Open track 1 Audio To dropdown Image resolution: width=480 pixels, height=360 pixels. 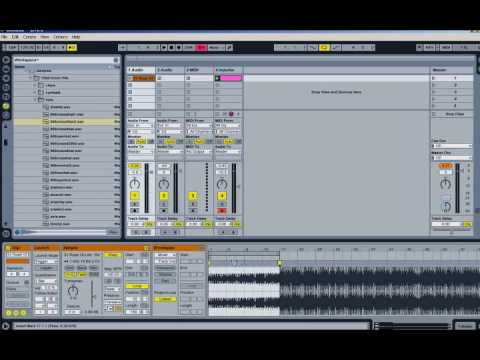[141, 152]
